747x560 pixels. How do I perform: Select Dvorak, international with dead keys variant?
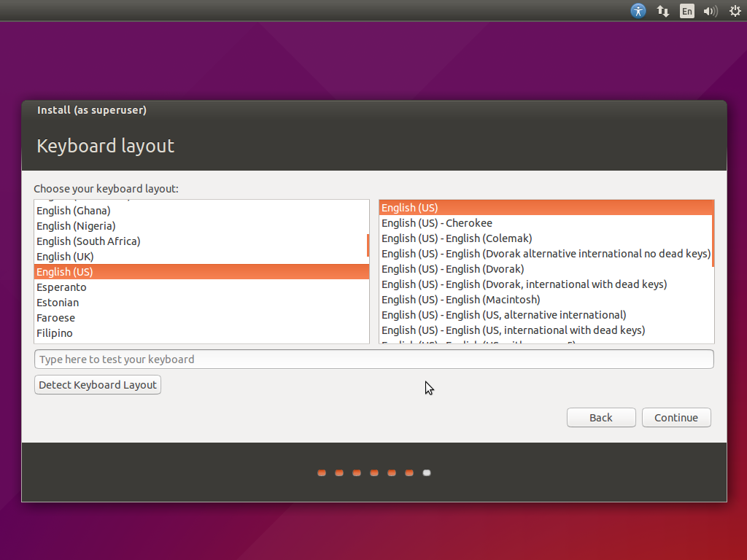click(x=546, y=284)
